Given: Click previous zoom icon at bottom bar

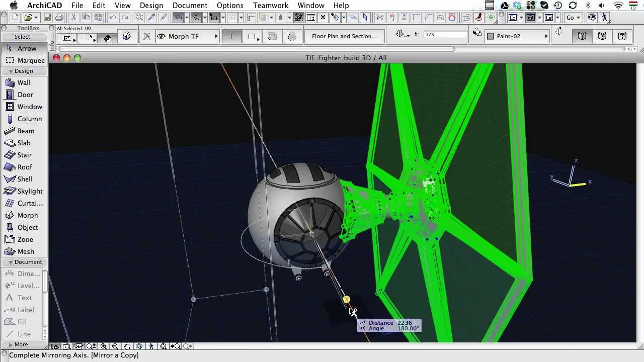Looking at the screenshot, I should [x=176, y=346].
